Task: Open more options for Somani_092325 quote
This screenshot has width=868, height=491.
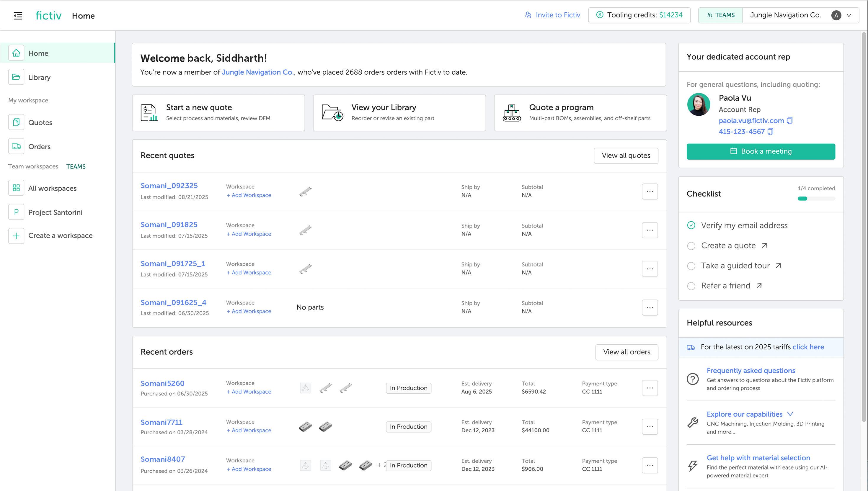Action: [x=650, y=192]
